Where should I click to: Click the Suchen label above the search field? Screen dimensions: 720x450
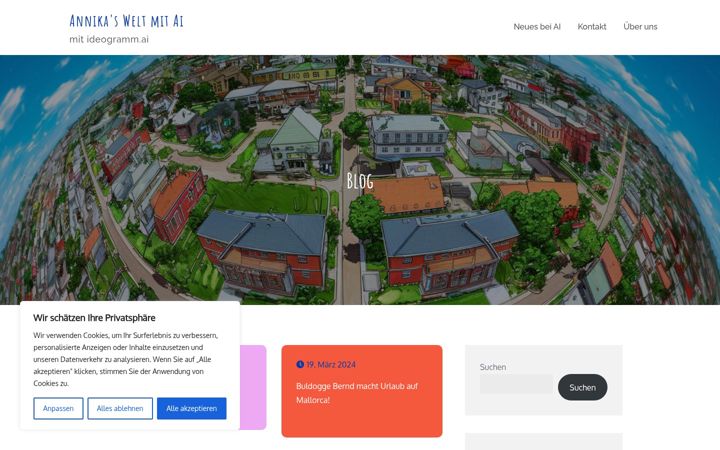[x=493, y=367]
